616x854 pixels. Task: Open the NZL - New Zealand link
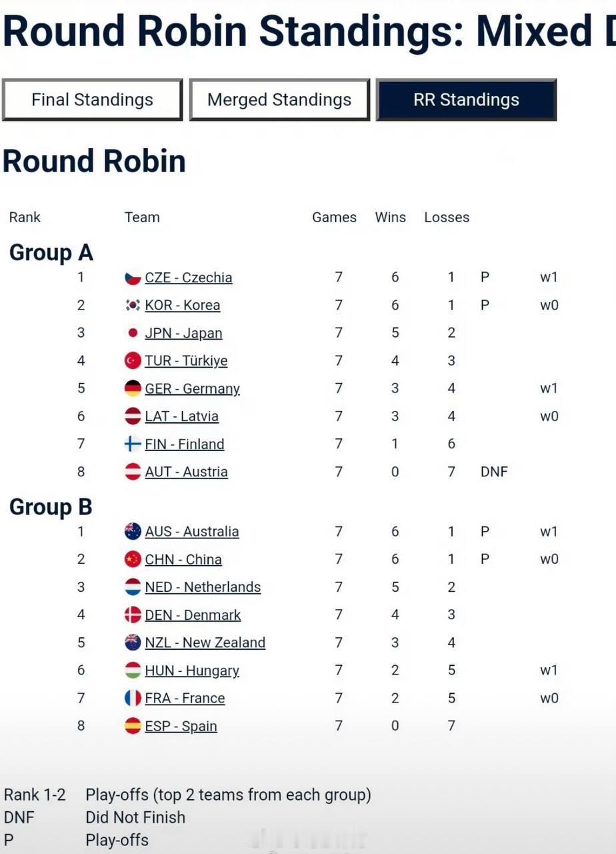[205, 643]
